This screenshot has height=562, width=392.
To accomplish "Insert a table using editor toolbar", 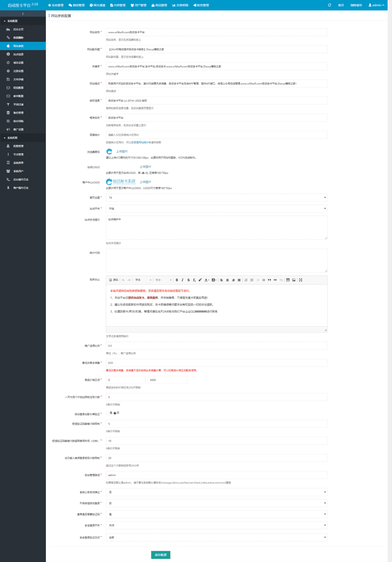I will coord(288,280).
